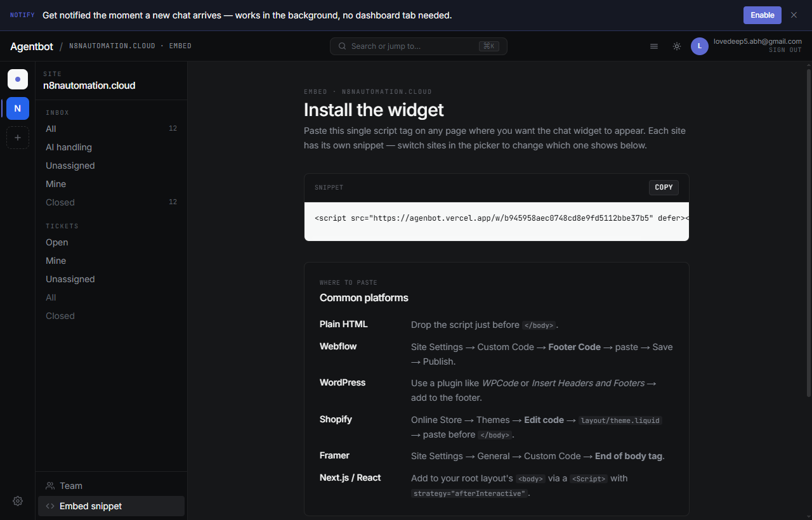The image size is (812, 520).
Task: Open the user avatar labeled L
Action: tap(700, 46)
